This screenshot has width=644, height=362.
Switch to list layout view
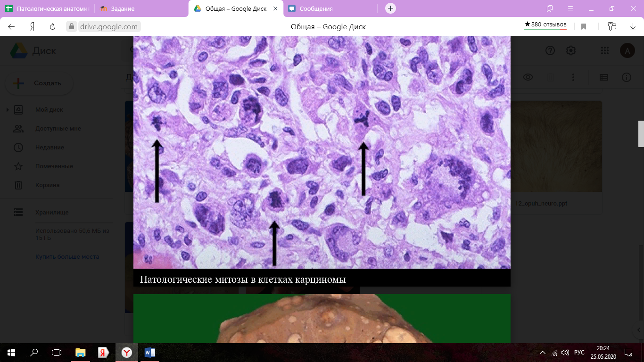603,77
